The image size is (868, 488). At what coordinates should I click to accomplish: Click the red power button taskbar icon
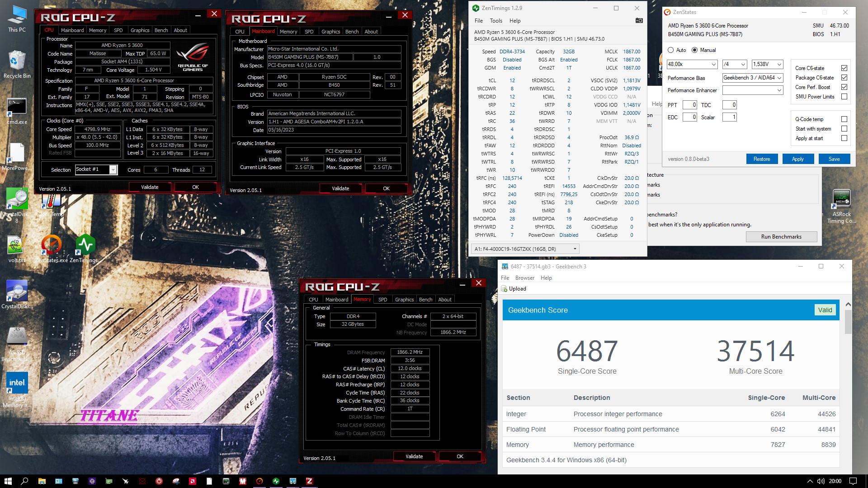[159, 481]
